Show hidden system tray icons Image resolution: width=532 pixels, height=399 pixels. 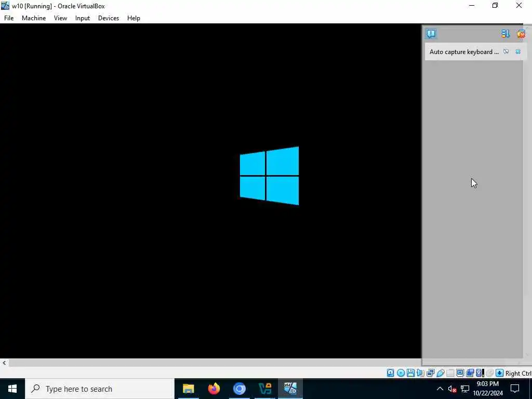(x=440, y=389)
